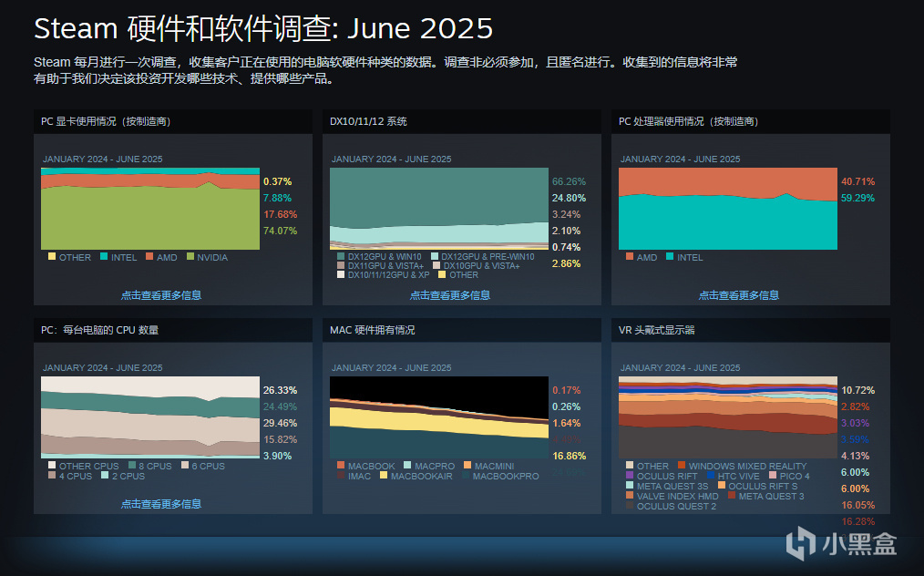The image size is (924, 576).
Task: Click the DX10/11/12GPU & XP legend swatch
Action: (341, 274)
